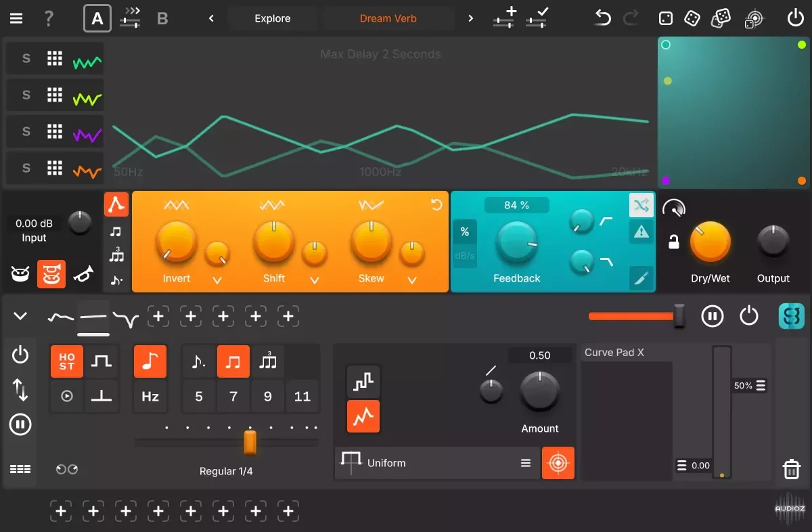This screenshot has width=812, height=532.
Task: Select the curve node mode icon
Action: coord(116,204)
